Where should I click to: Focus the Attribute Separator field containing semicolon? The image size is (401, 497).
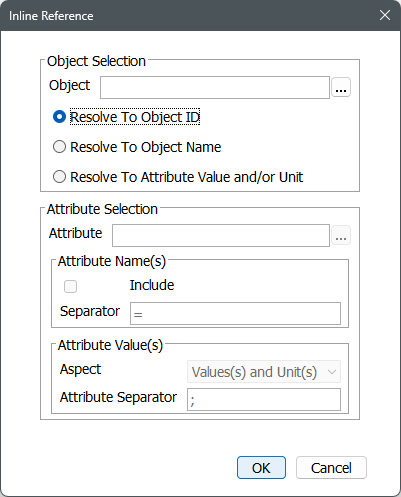pos(264,399)
